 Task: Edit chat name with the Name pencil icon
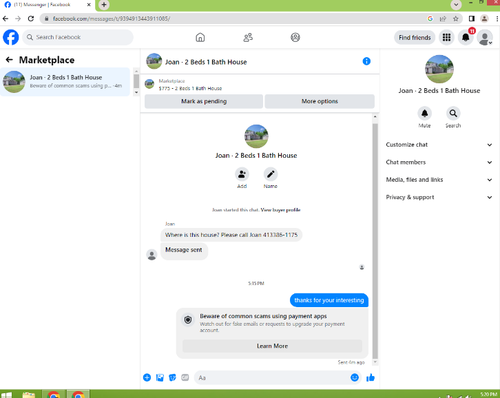[270, 174]
